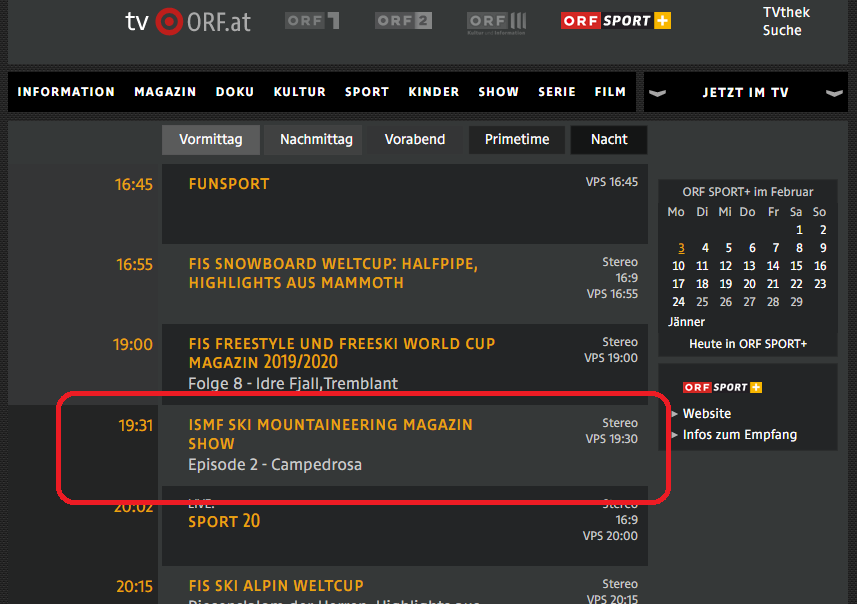Click Heute in ORF SPORT+ link

click(748, 344)
